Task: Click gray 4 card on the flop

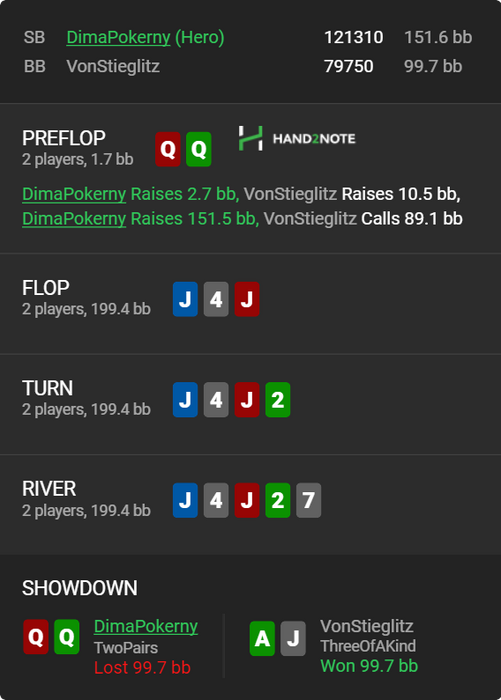Action: (x=216, y=299)
